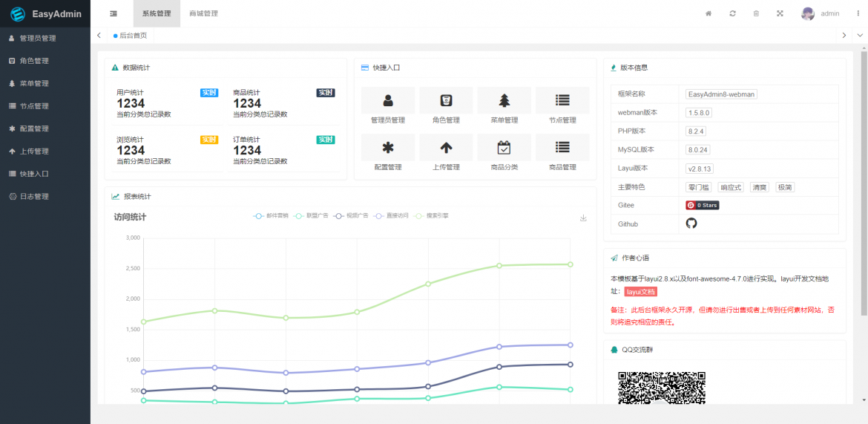
Task: Open 配置管理 in the sidebar
Action: [45, 128]
